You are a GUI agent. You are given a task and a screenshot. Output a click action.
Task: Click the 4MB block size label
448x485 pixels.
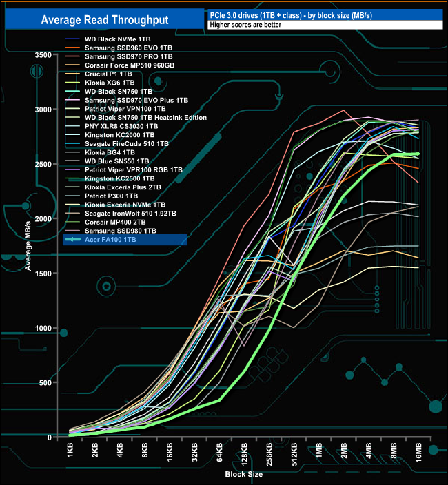click(369, 450)
